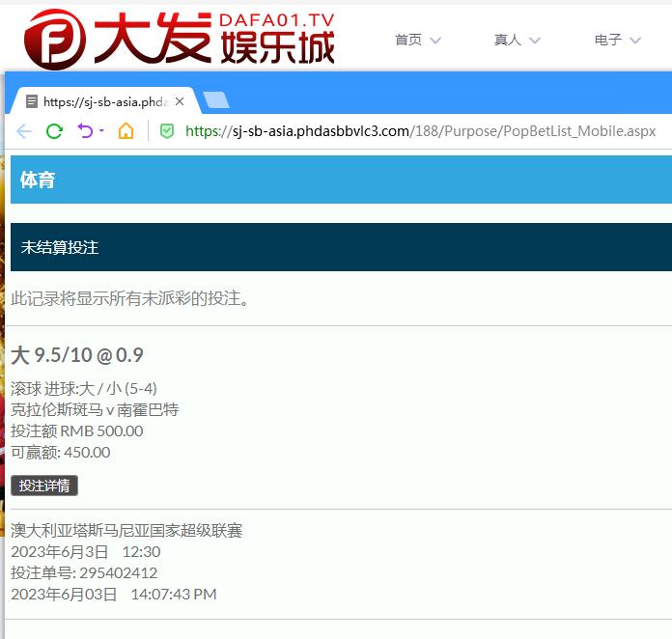The height and width of the screenshot is (639, 672).
Task: Click the green security shield icon
Action: pos(166,131)
